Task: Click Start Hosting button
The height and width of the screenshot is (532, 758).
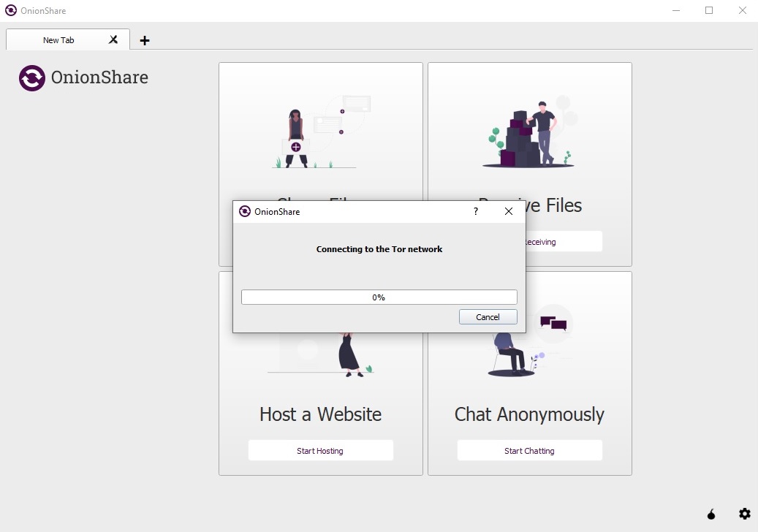Action: coord(320,450)
